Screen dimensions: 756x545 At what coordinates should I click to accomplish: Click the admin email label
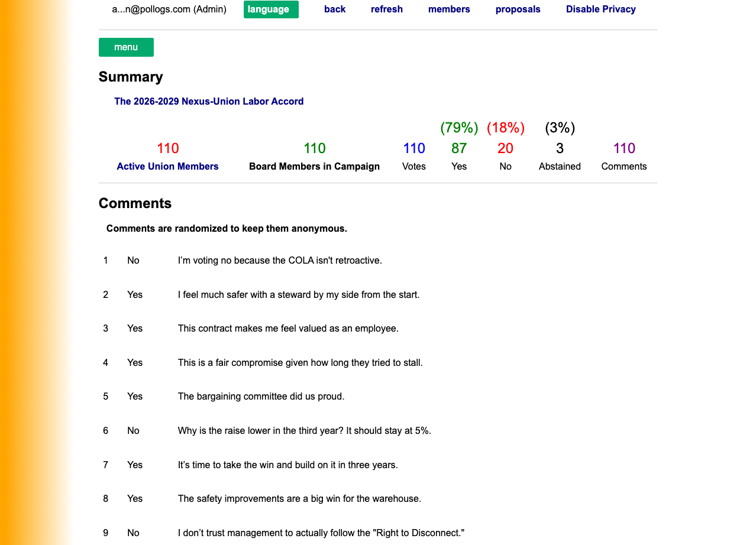[169, 9]
